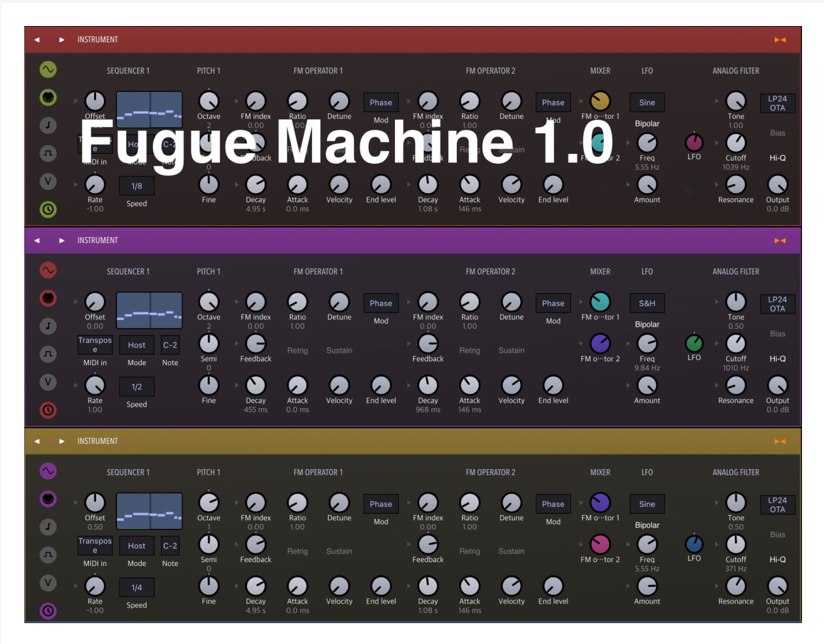Click the V icon in the gold instrument sidebar
This screenshot has width=824, height=644.
point(48,583)
